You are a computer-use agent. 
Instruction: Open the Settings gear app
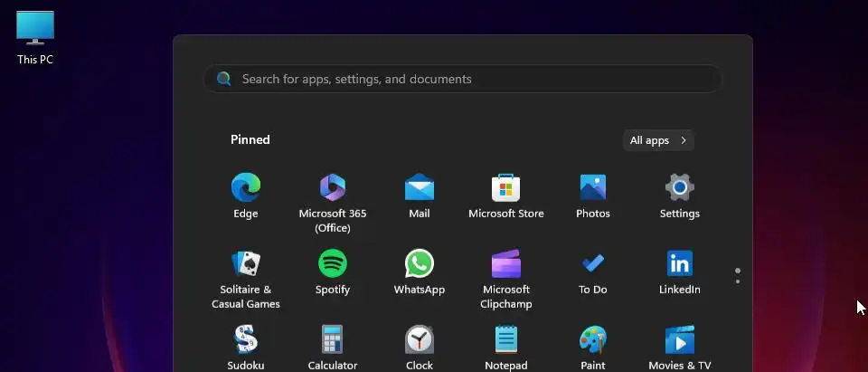[x=680, y=196]
